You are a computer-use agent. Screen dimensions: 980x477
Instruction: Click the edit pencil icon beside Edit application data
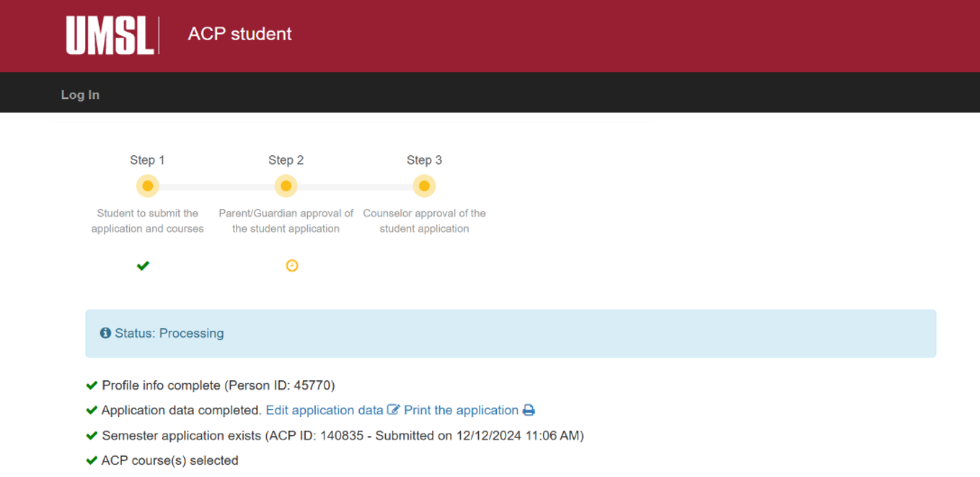click(393, 409)
